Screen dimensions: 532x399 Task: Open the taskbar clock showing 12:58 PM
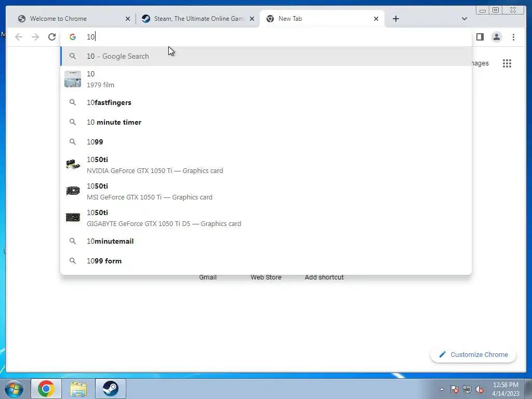pyautogui.click(x=506, y=389)
